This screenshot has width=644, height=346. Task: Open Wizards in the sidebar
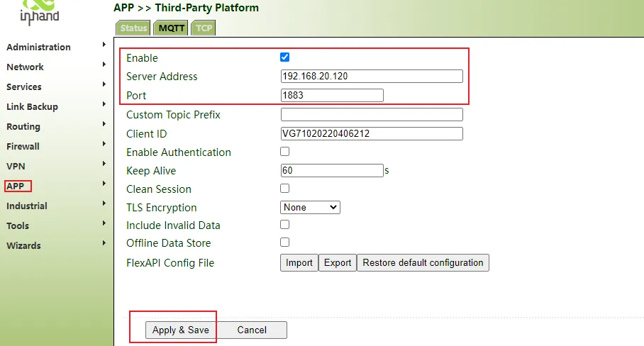24,245
